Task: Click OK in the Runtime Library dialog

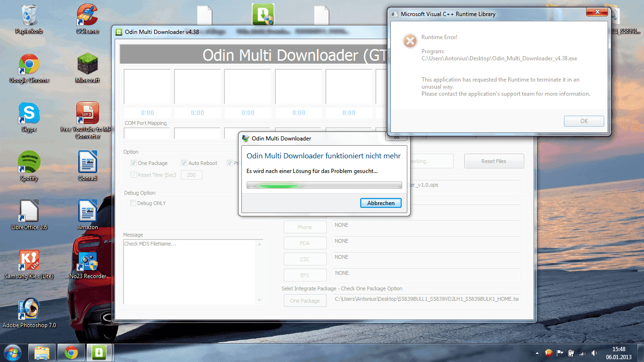Action: (584, 121)
